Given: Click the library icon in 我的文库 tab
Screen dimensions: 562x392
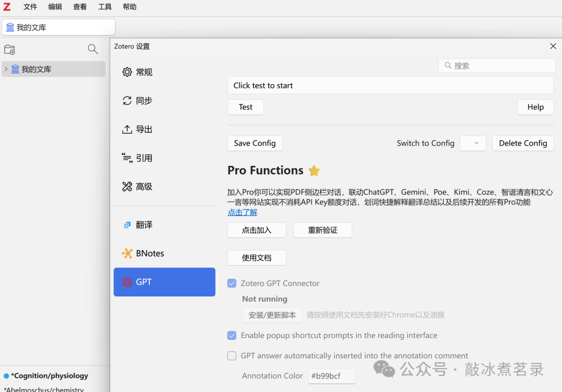Looking at the screenshot, I should pyautogui.click(x=10, y=27).
